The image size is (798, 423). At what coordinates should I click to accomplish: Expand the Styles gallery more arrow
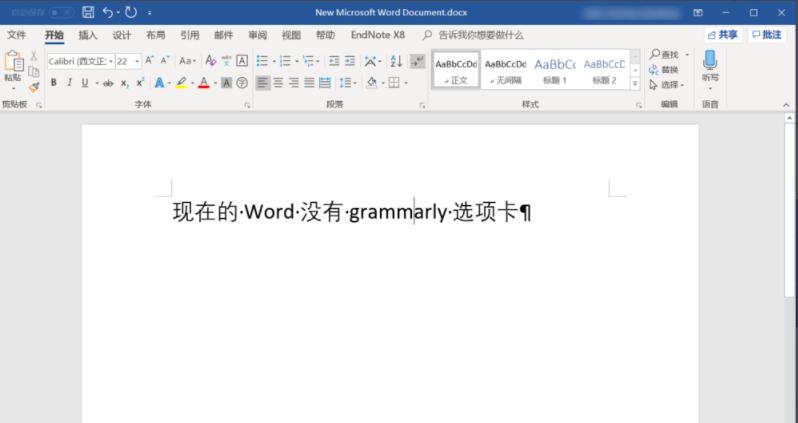(635, 83)
